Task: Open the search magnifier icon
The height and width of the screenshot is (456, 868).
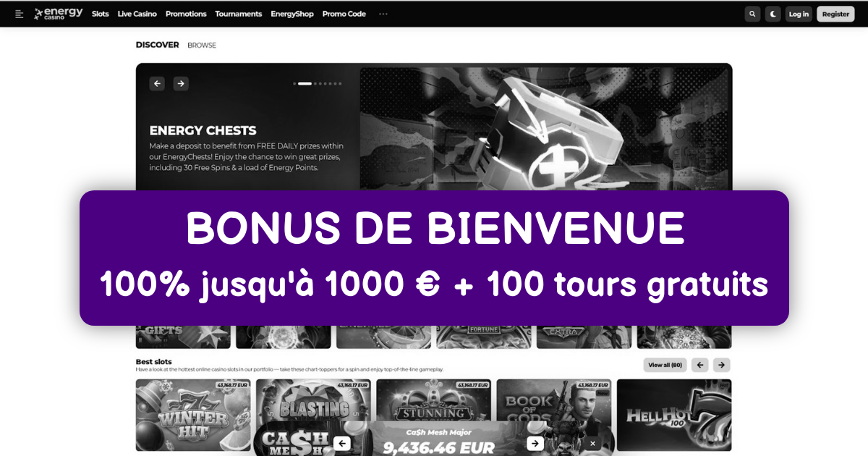Action: [x=753, y=14]
